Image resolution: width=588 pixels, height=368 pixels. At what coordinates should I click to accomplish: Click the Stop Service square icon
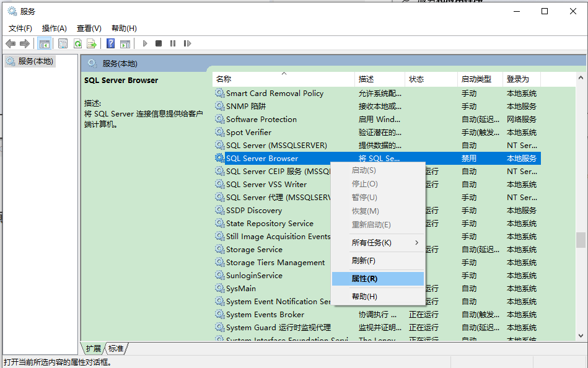(x=159, y=43)
